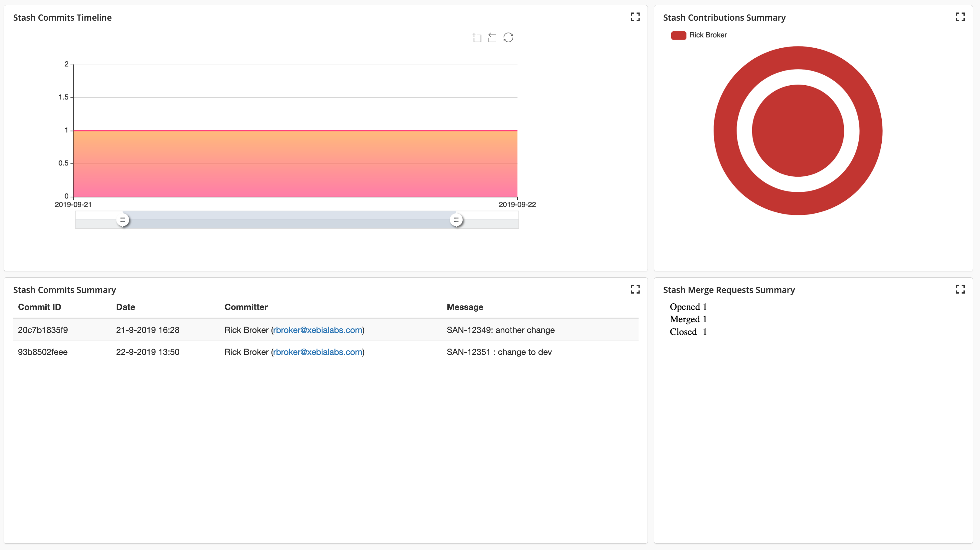
Task: Activate the area zoom tool on timeline
Action: pos(477,37)
